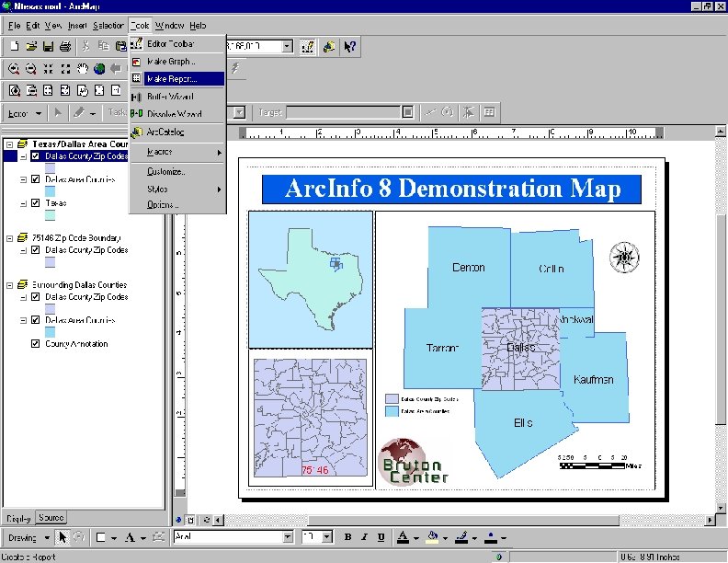
Task: Click the New document icon
Action: (x=15, y=46)
